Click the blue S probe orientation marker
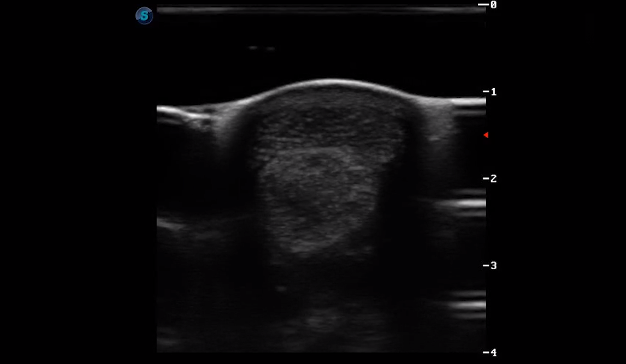Viewport: 626px width, 364px height. point(144,15)
